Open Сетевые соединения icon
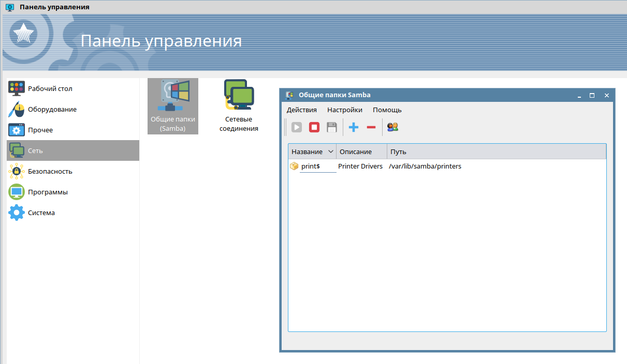627x364 pixels. coord(239,106)
